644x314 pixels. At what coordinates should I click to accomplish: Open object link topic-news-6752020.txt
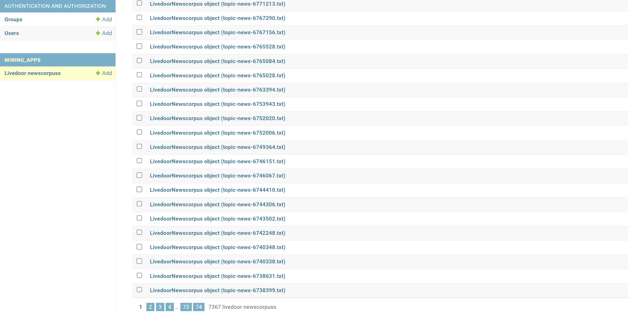coord(218,118)
